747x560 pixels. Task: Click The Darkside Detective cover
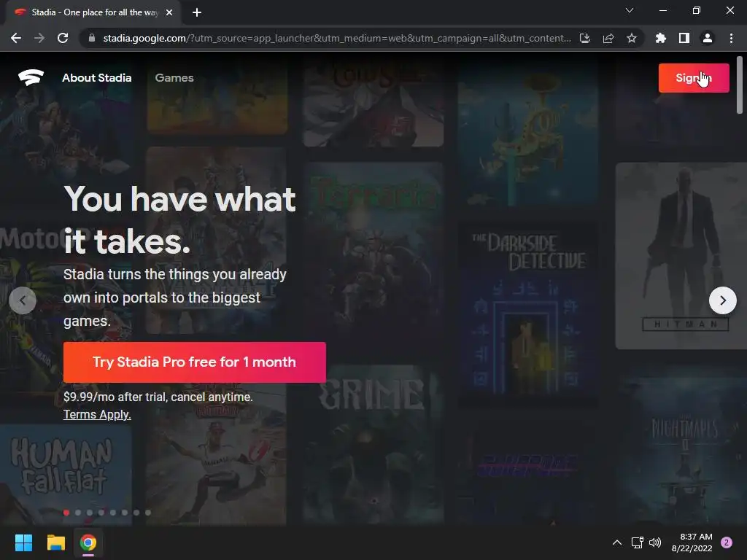[528, 313]
